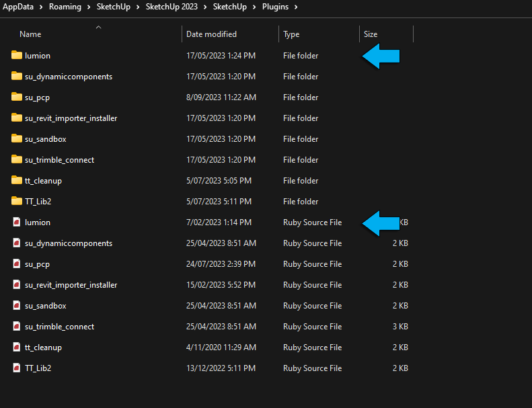Image resolution: width=532 pixels, height=408 pixels.
Task: Click the TT_Lib2 folder name
Action: 38,201
